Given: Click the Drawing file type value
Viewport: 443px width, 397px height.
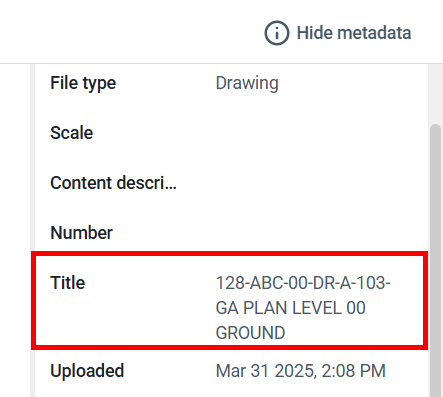Looking at the screenshot, I should click(x=247, y=83).
